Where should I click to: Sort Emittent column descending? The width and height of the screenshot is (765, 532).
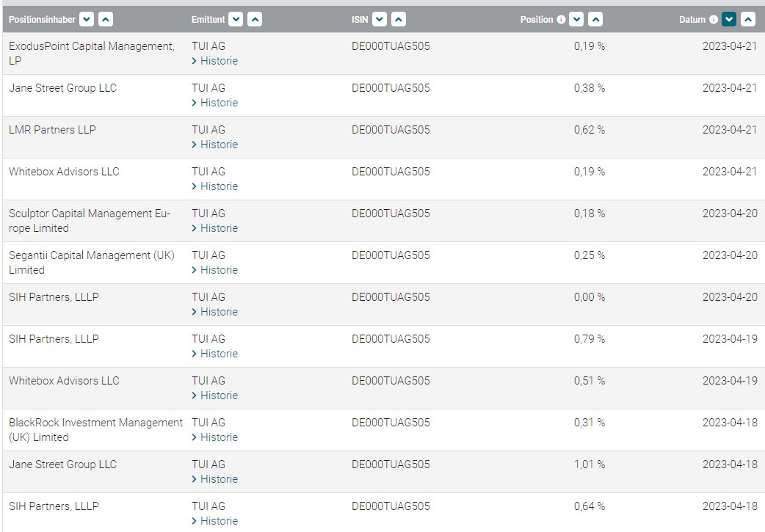(236, 20)
